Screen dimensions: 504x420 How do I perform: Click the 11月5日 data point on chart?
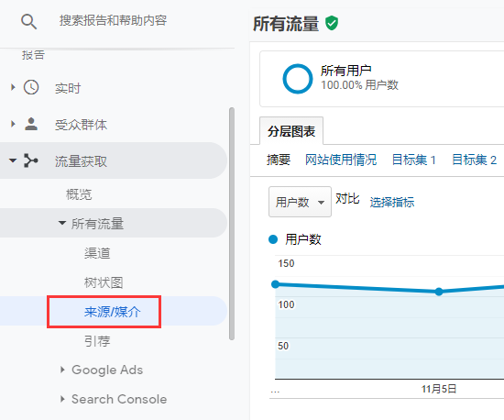[439, 292]
